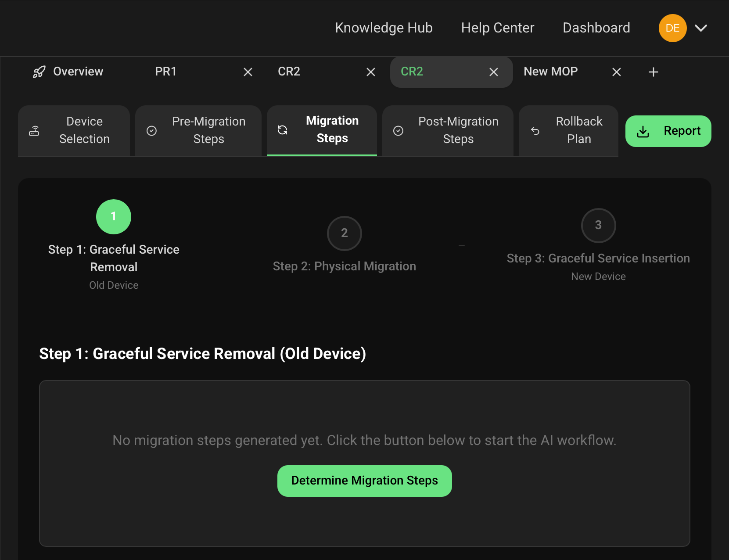The width and height of the screenshot is (729, 560).
Task: Click the Pre-Migration Steps check icon
Action: coord(152,131)
